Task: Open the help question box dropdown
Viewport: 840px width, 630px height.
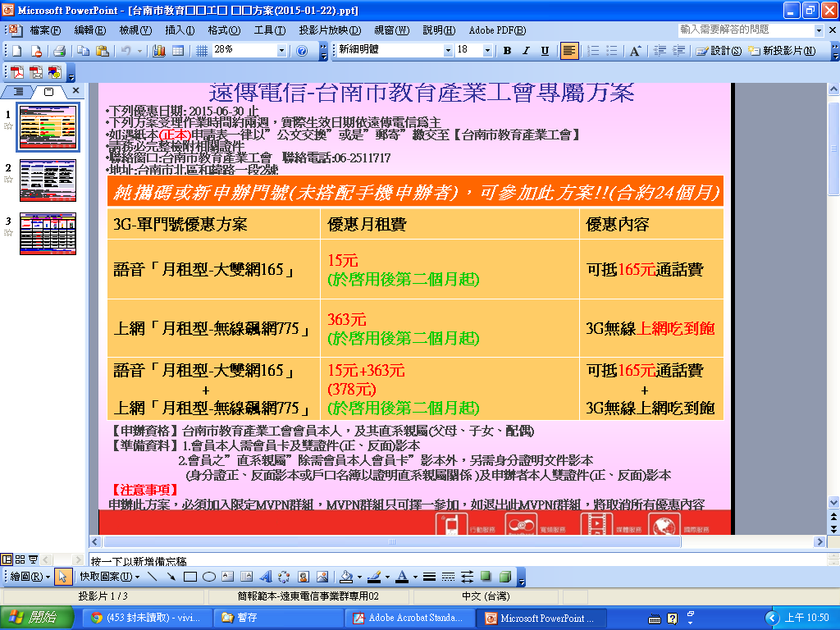Action: pyautogui.click(x=819, y=30)
